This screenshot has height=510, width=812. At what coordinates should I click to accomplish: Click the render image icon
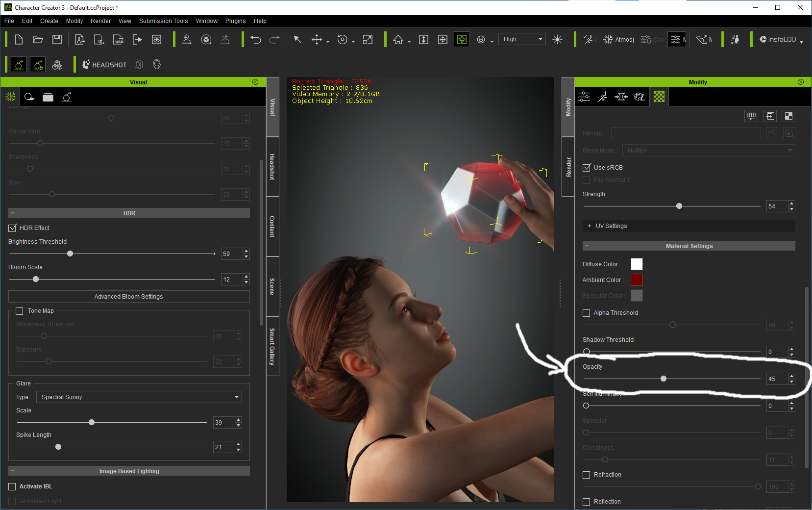[x=156, y=40]
